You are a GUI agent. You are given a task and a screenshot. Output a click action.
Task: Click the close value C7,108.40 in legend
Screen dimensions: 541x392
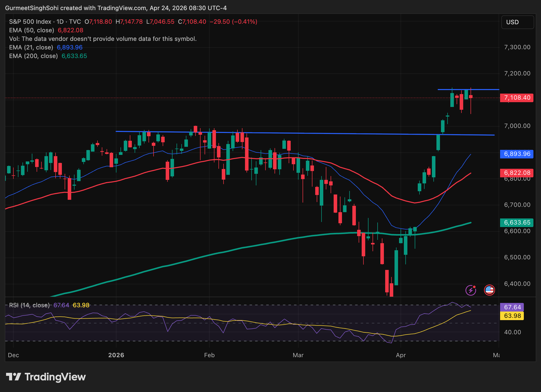pyautogui.click(x=192, y=22)
